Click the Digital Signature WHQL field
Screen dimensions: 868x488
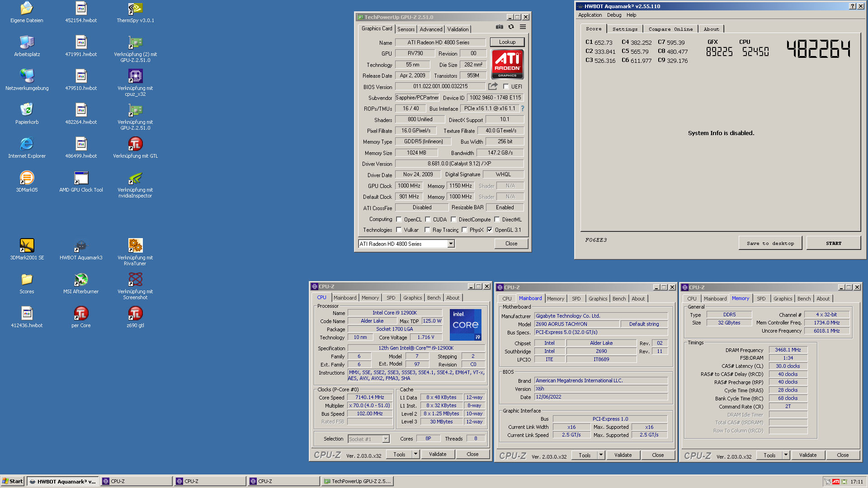pos(503,174)
